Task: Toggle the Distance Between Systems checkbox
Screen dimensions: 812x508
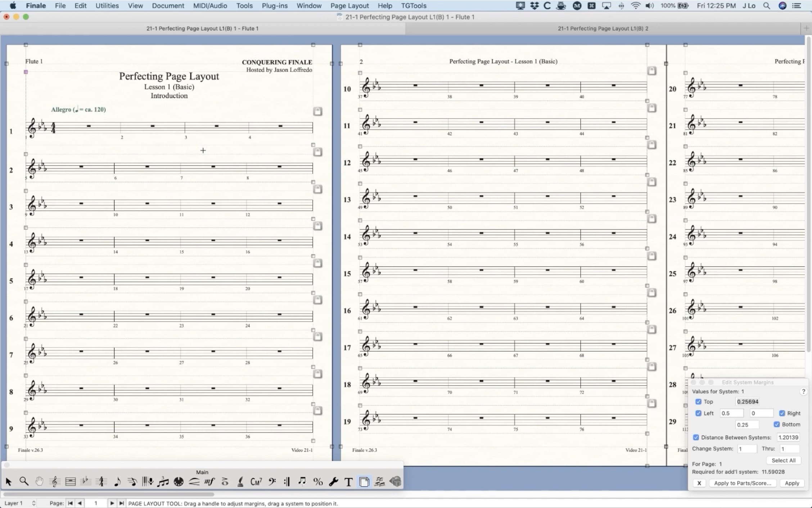Action: point(696,437)
